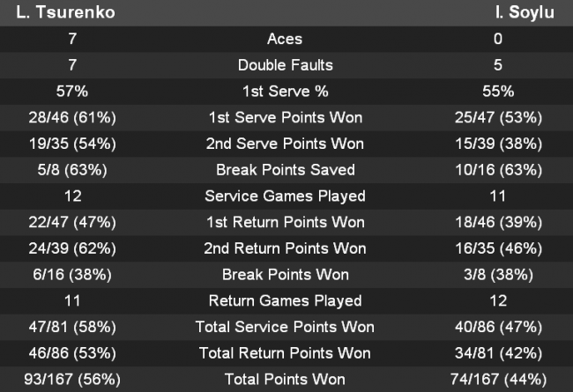
Task: Click the 1st Serve % row label
Action: click(x=285, y=92)
